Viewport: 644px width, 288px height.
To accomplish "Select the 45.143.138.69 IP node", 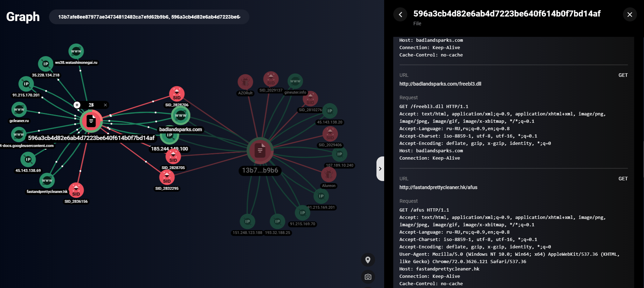I will click(28, 159).
